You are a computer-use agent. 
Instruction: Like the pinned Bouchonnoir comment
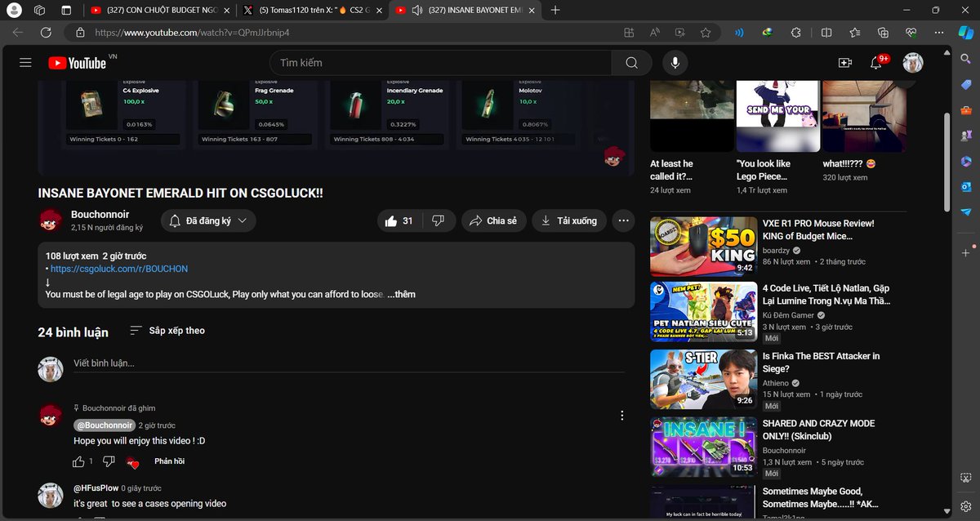coord(79,461)
